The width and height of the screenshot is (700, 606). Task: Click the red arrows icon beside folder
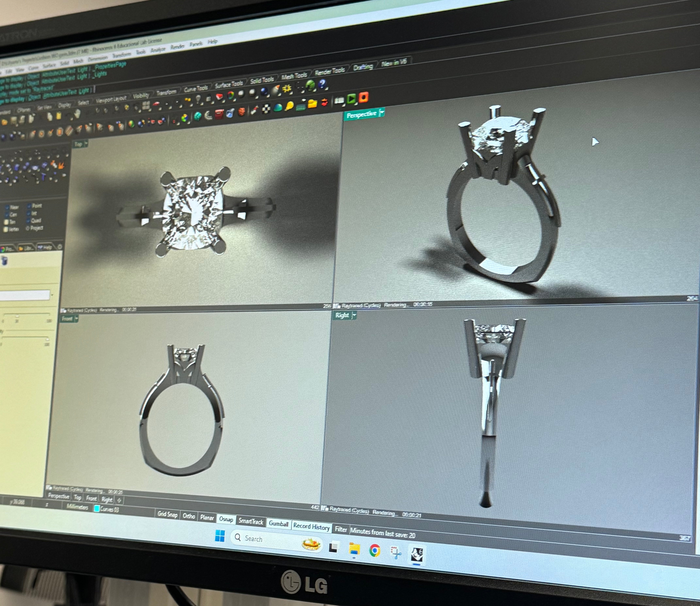point(325,102)
